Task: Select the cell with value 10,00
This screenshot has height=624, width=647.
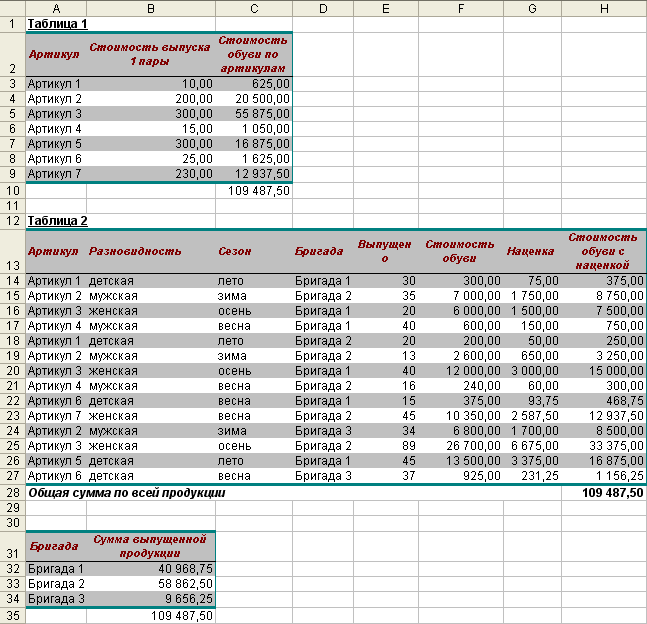Action: (151, 84)
